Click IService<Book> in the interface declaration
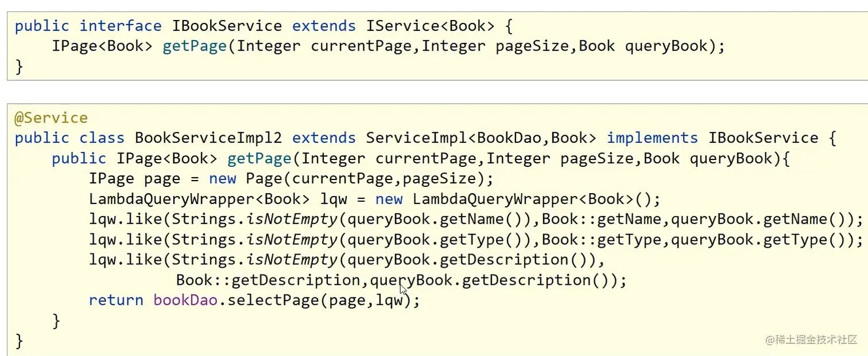 pos(430,26)
